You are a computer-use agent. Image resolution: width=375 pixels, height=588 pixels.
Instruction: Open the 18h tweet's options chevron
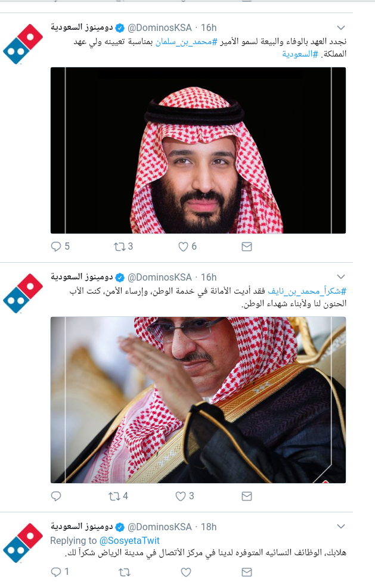click(341, 526)
